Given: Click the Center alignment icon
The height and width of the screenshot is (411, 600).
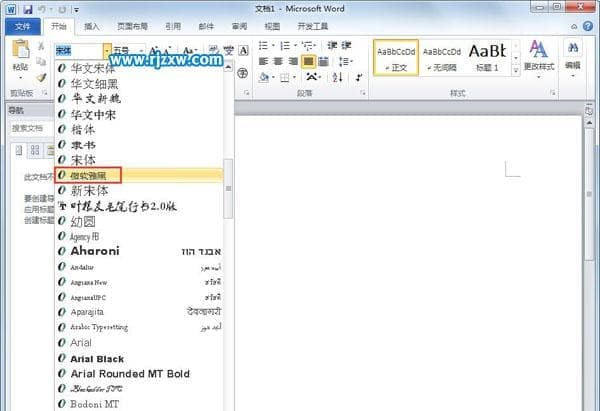Looking at the screenshot, I should [x=278, y=61].
